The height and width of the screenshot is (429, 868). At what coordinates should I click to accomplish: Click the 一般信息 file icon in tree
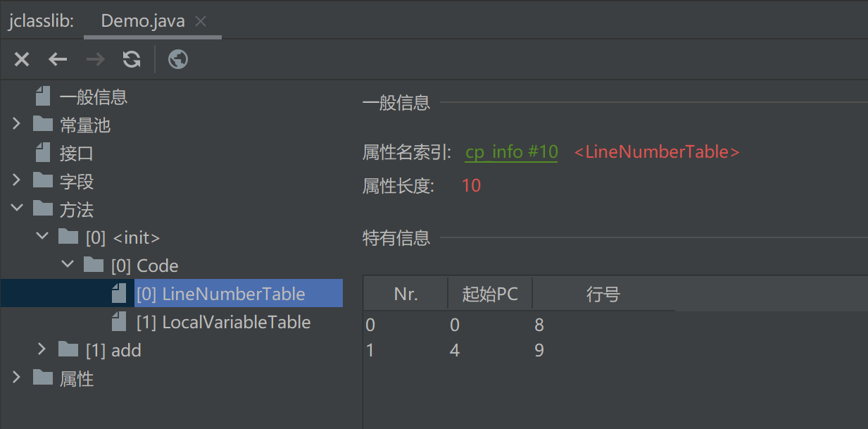(x=44, y=97)
